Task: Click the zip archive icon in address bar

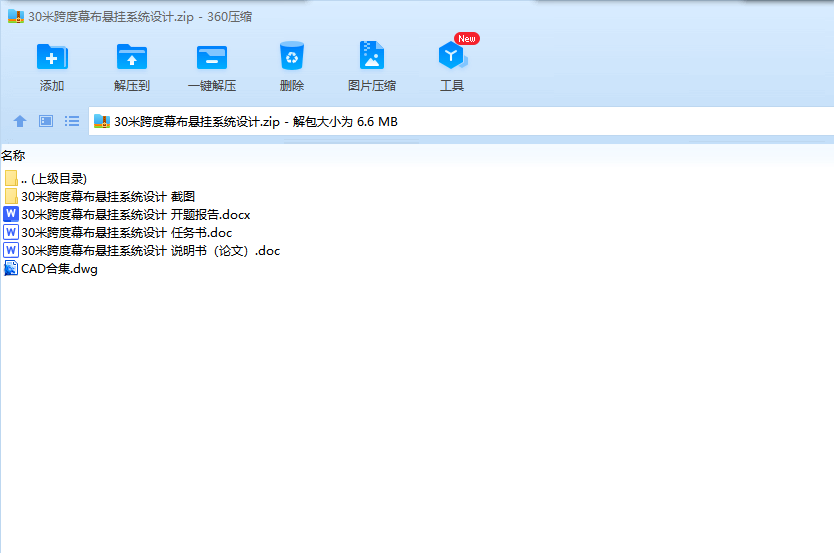Action: [102, 121]
